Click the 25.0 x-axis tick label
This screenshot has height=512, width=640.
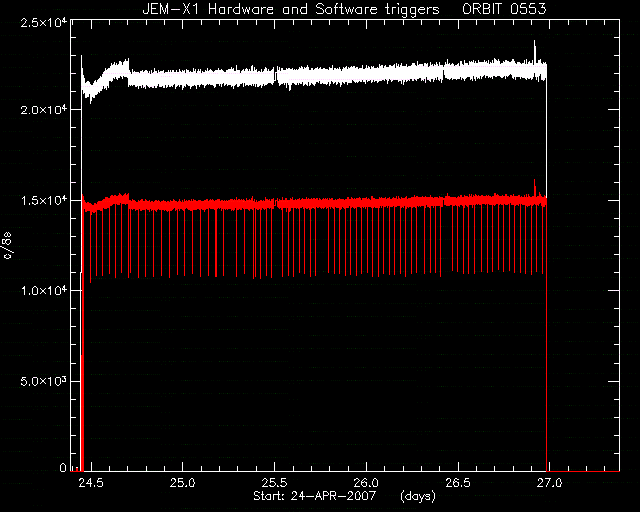pos(182,483)
